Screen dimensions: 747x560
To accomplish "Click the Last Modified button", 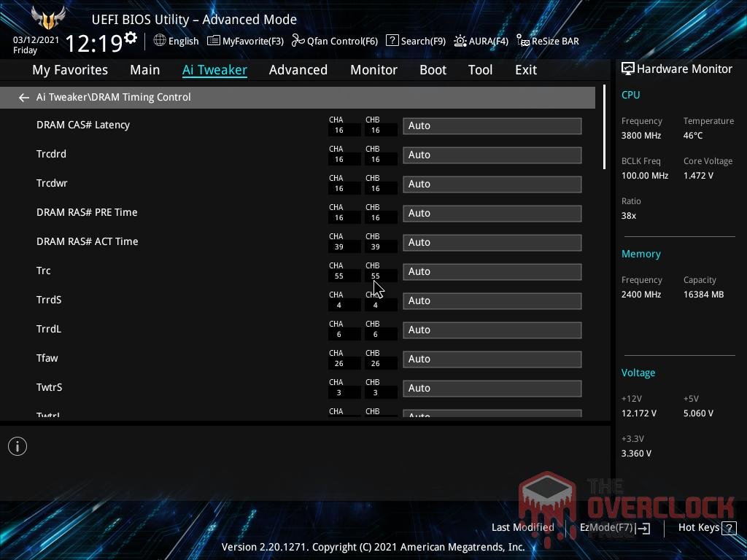I will [x=522, y=527].
